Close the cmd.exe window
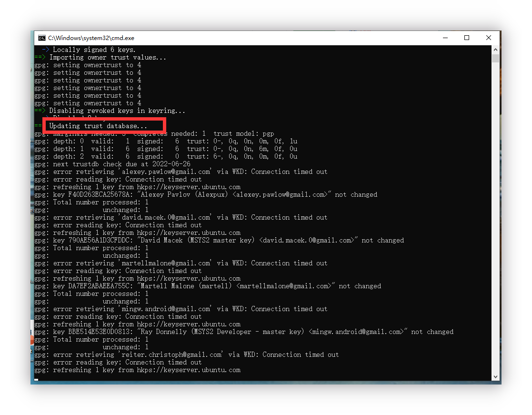The width and height of the screenshot is (532, 415). pos(489,38)
